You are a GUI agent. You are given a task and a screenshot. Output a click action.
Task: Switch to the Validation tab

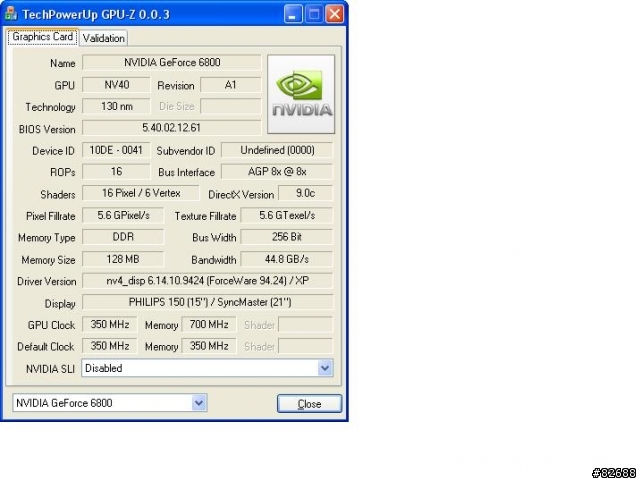pos(104,38)
